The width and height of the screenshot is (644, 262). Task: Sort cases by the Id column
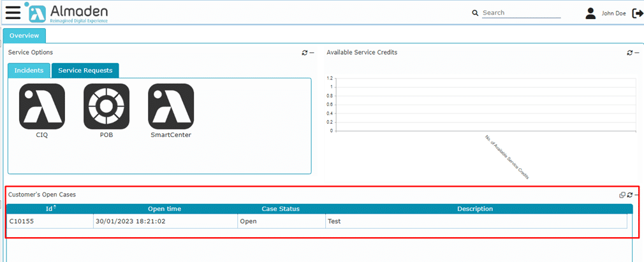[49, 209]
